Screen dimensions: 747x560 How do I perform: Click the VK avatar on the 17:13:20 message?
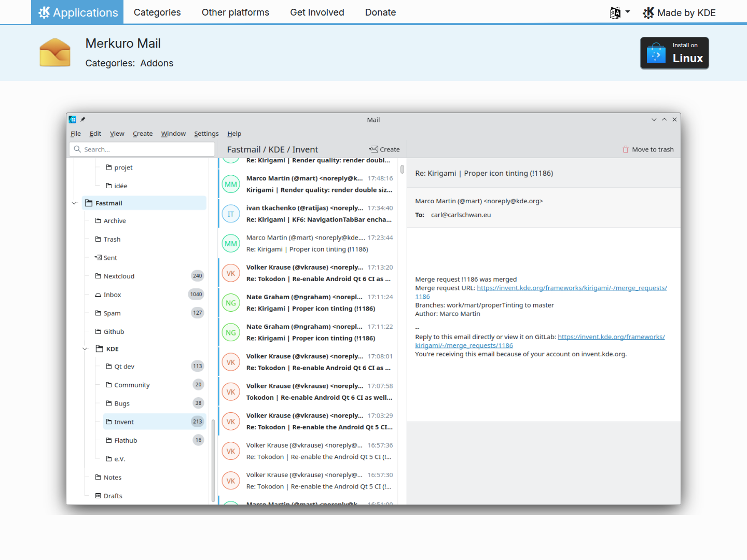click(x=231, y=273)
